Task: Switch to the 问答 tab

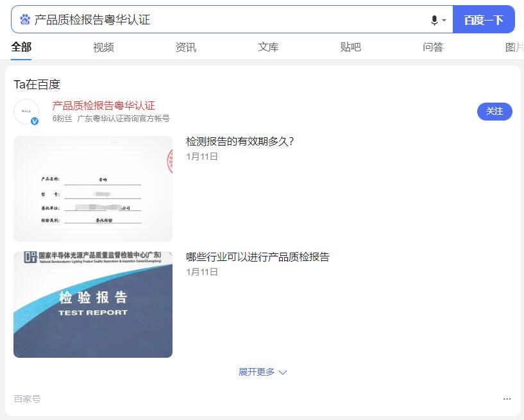Action: pos(433,47)
